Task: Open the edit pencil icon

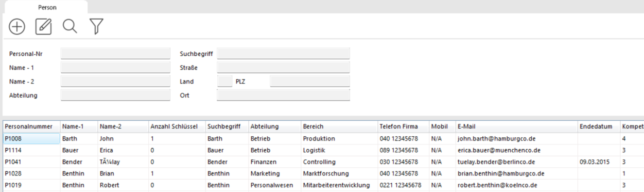Action: pos(44,27)
